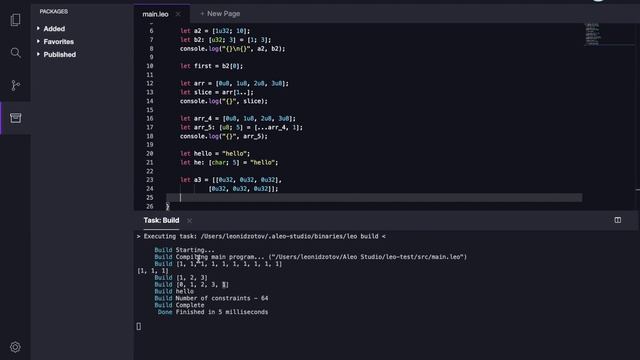
Task: Open a New Page tab
Action: (x=220, y=13)
